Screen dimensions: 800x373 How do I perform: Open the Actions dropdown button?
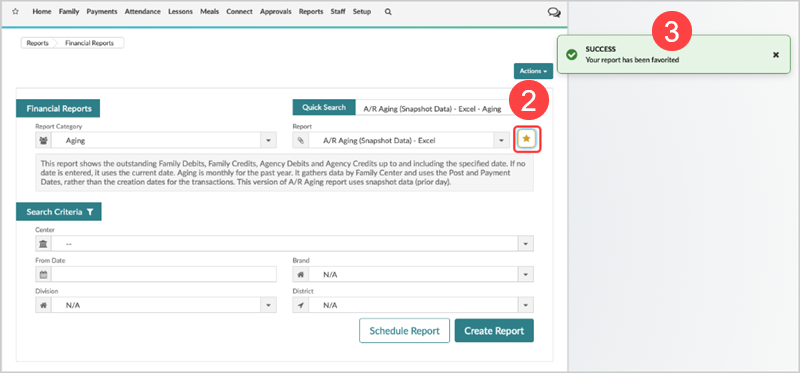point(533,71)
